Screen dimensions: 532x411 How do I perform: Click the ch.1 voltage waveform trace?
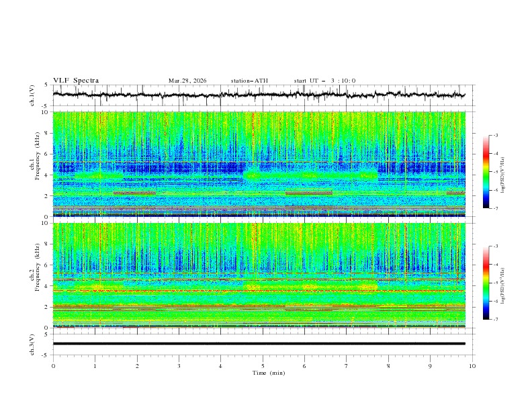click(x=259, y=95)
